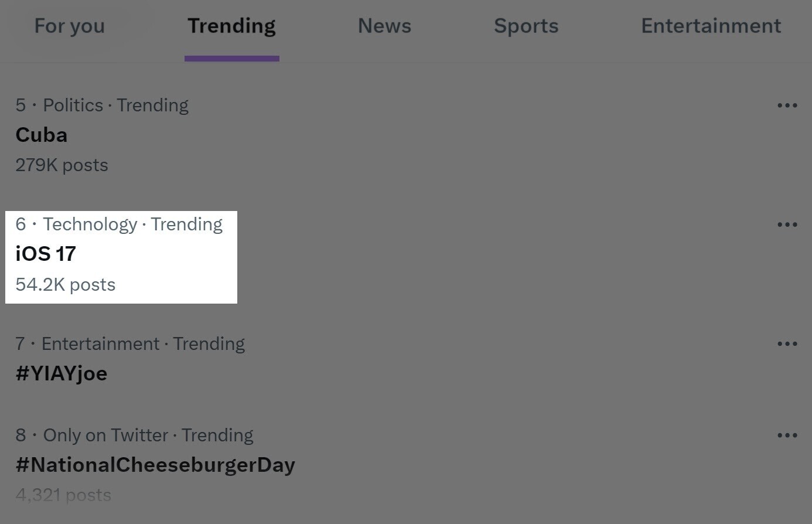Open the Entertainment tab
This screenshot has height=524, width=812.
click(711, 26)
